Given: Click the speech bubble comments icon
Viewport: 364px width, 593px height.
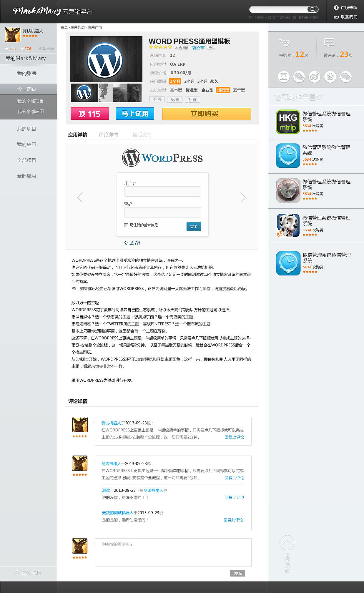Looking at the screenshot, I should pyautogui.click(x=329, y=43).
